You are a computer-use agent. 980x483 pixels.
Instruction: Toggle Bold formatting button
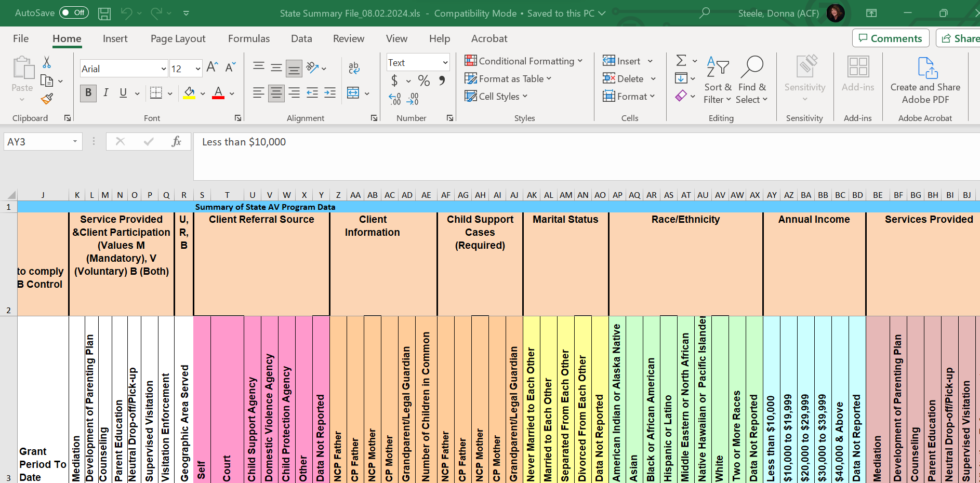pos(88,93)
